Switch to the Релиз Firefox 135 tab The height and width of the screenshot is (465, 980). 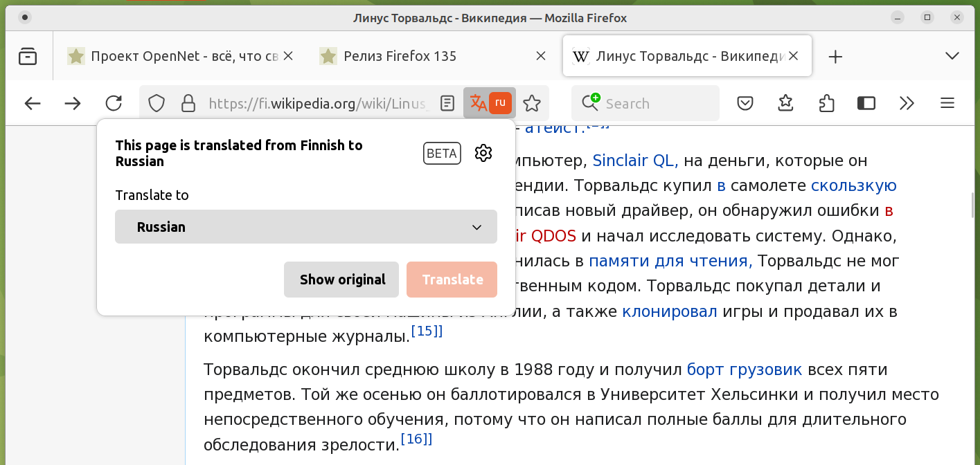coord(434,56)
